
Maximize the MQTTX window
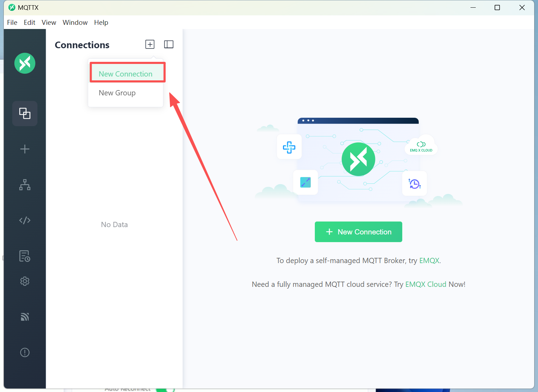pos(497,8)
